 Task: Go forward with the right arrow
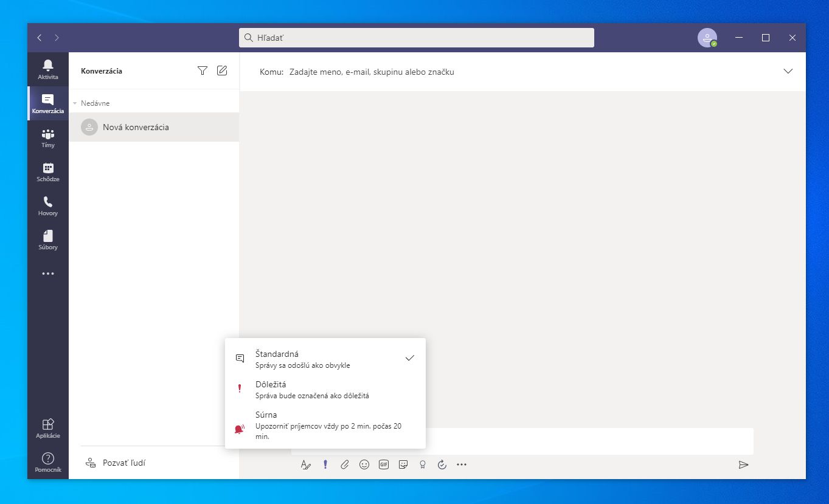[57, 38]
